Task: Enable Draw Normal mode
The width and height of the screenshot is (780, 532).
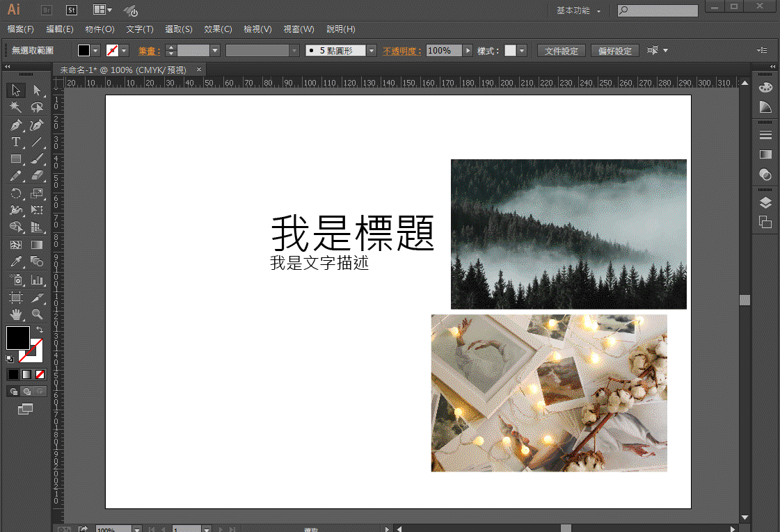Action: (13, 392)
